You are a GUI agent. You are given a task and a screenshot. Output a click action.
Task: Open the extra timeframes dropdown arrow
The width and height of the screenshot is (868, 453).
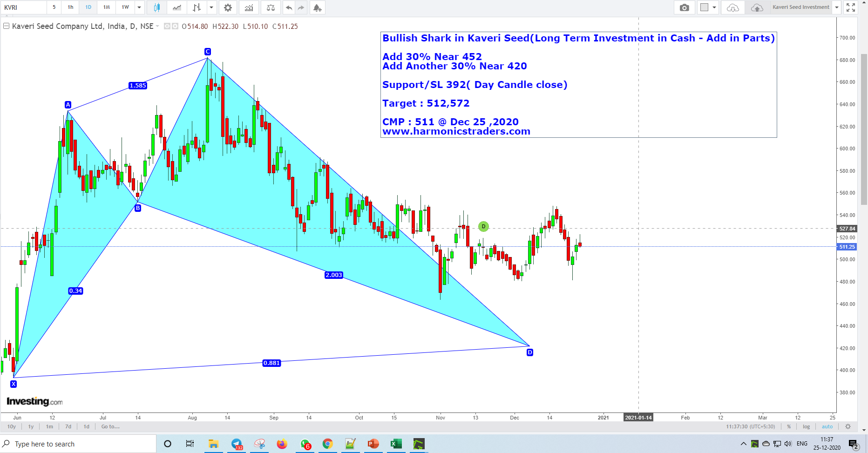coord(138,7)
